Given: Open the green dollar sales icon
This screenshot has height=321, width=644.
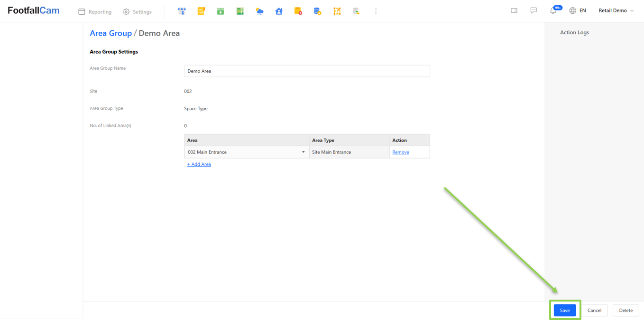Looking at the screenshot, I should pyautogui.click(x=240, y=11).
